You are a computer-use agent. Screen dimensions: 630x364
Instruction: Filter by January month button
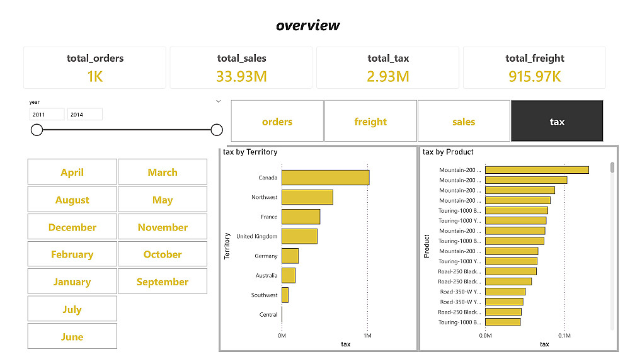coord(72,282)
